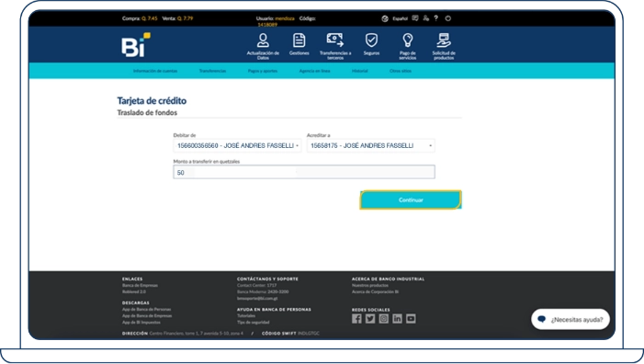644x364 pixels.
Task: Open the Gestiones document icon
Action: pos(299,40)
